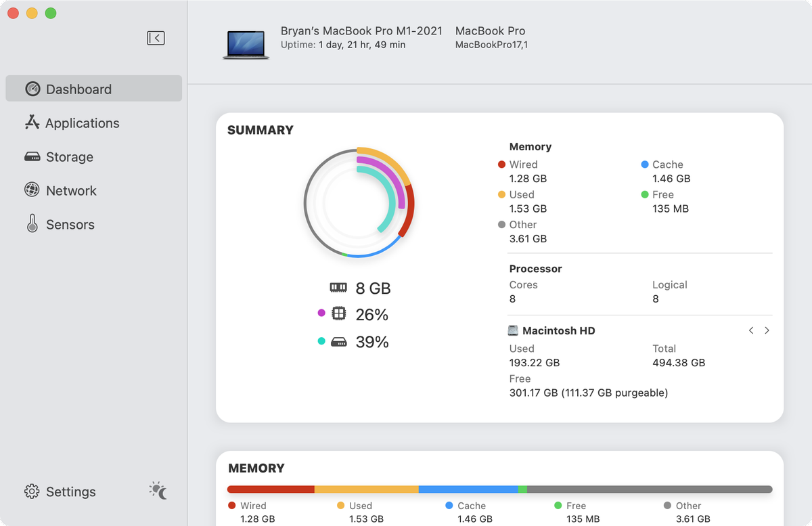
Task: Go to the next disk with right chevron
Action: [x=767, y=330]
